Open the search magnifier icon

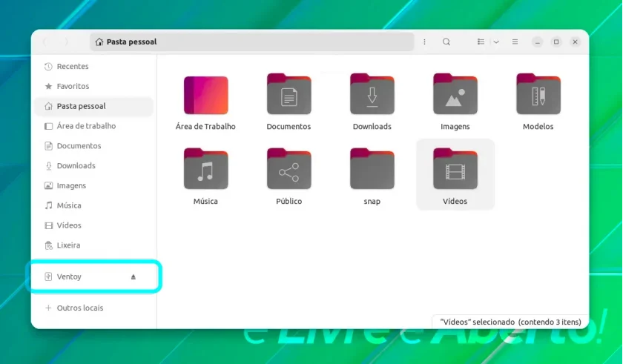click(446, 42)
